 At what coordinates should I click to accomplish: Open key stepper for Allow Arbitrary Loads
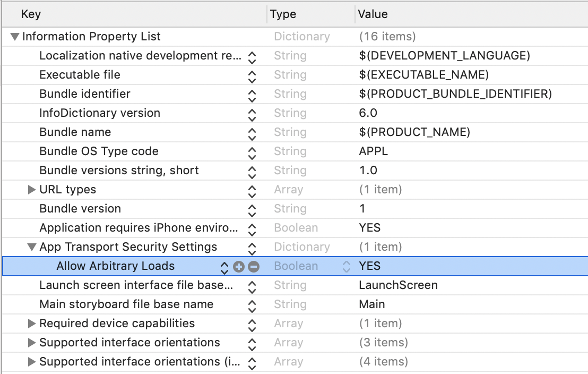tap(224, 266)
